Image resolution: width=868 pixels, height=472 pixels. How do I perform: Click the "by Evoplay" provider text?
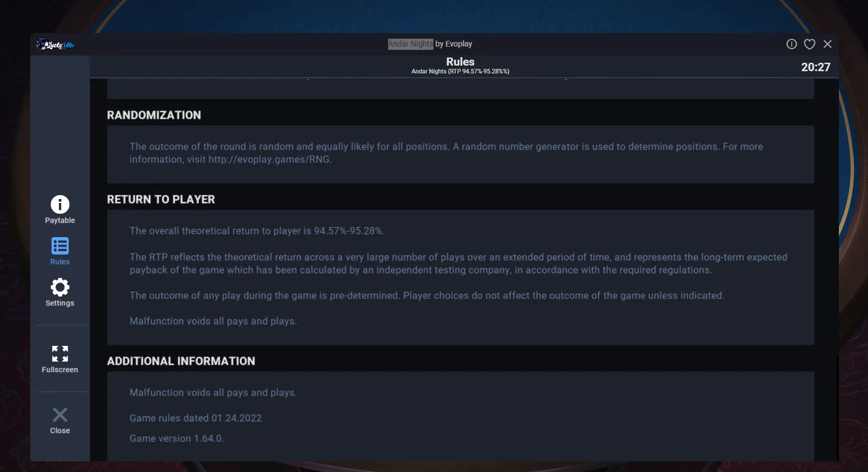point(454,44)
